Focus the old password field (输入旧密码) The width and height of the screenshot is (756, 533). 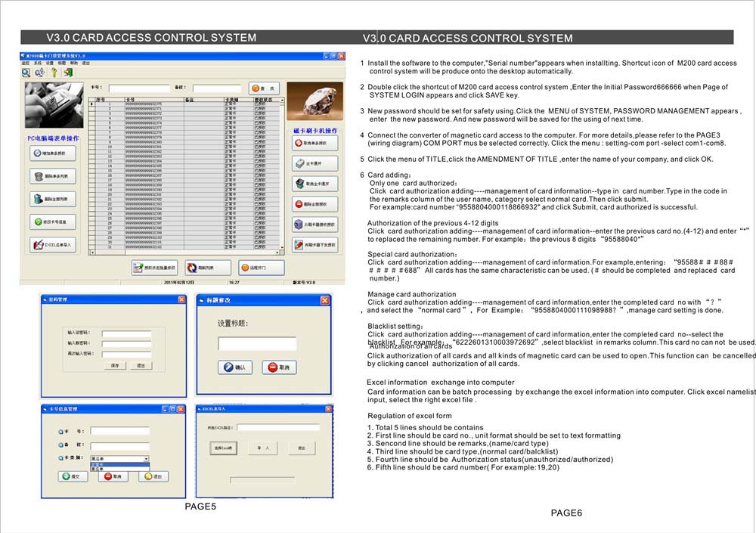pos(127,333)
